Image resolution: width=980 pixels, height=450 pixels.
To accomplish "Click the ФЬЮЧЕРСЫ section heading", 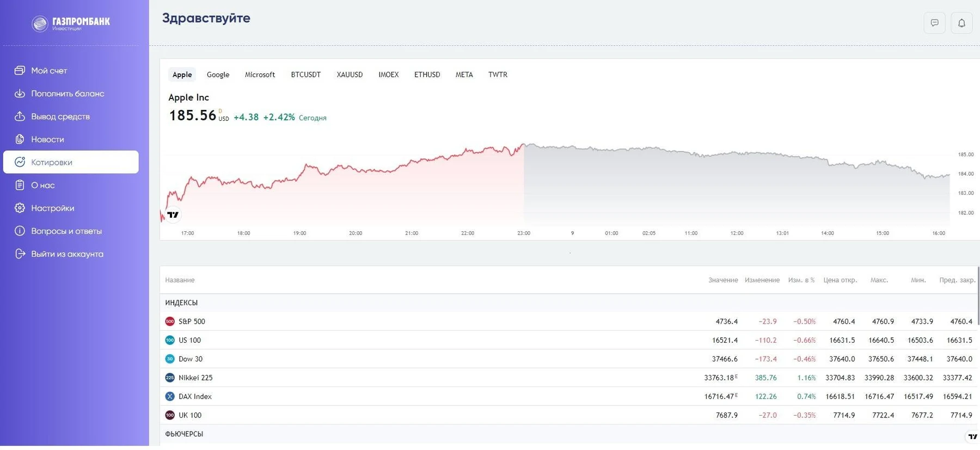I will pyautogui.click(x=184, y=434).
